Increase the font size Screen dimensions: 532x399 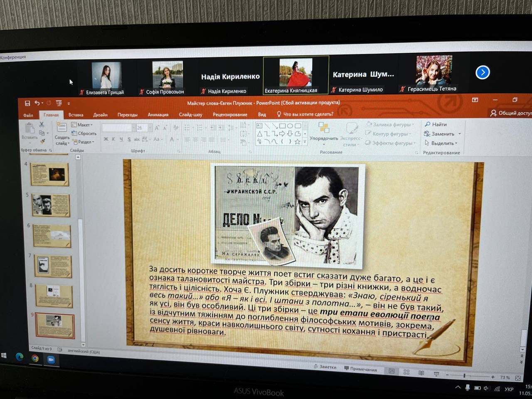click(x=157, y=128)
